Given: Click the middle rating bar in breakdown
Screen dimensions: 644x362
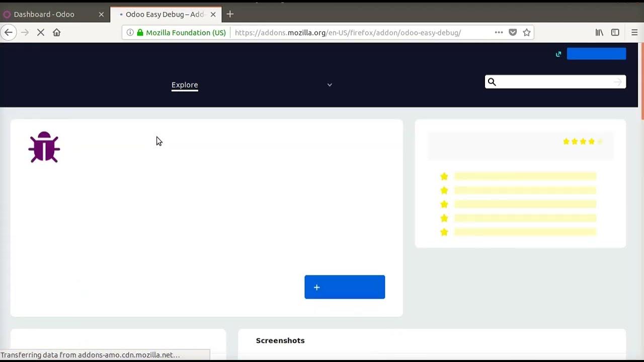Looking at the screenshot, I should coord(525,204).
